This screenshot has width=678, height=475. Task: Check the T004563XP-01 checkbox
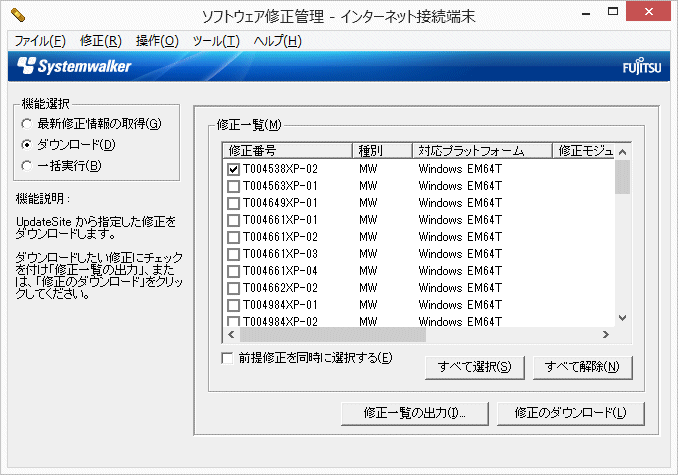click(x=233, y=186)
